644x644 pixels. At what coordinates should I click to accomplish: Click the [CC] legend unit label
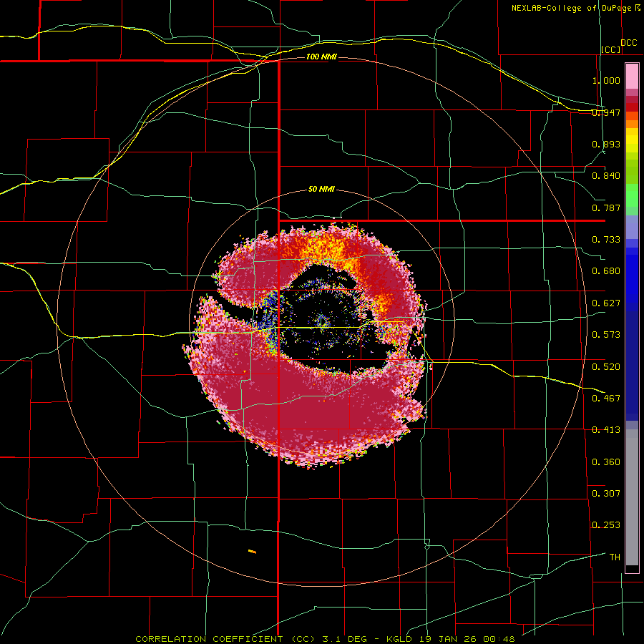611,49
